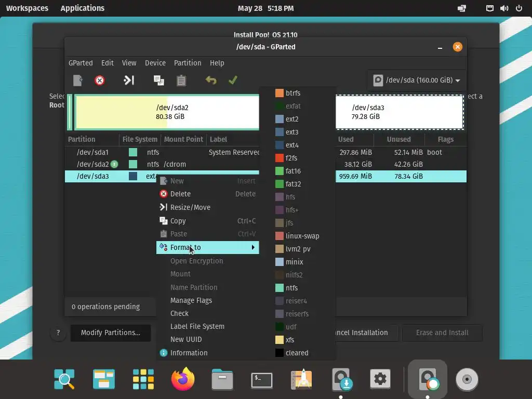
Task: Select the /dev/sda2 partition row
Action: click(x=265, y=164)
